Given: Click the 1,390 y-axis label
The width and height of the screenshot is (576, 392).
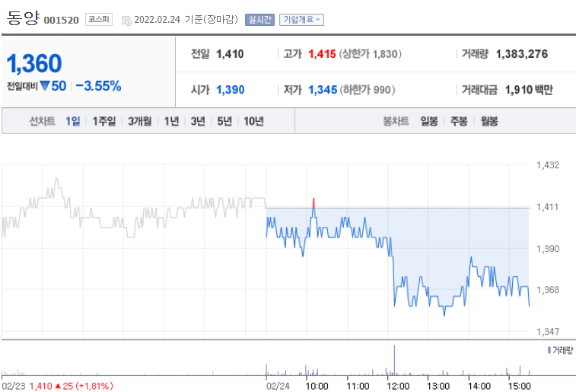Looking at the screenshot, I should pos(548,249).
